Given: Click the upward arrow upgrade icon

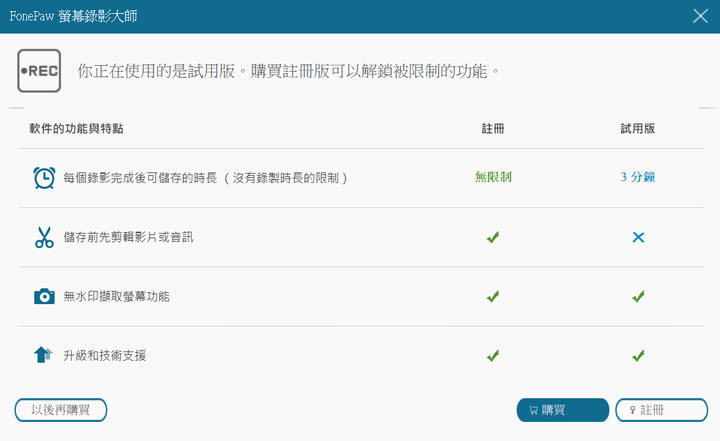Looking at the screenshot, I should [43, 355].
